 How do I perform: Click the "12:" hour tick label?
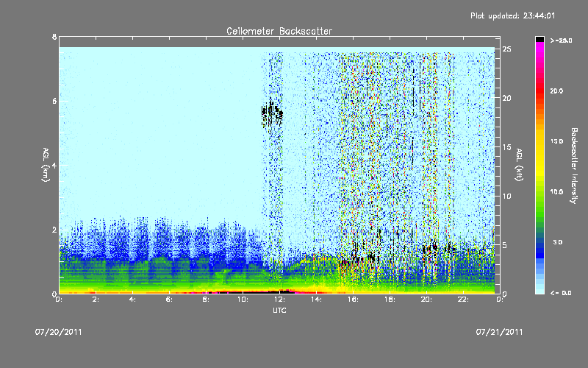pos(279,300)
